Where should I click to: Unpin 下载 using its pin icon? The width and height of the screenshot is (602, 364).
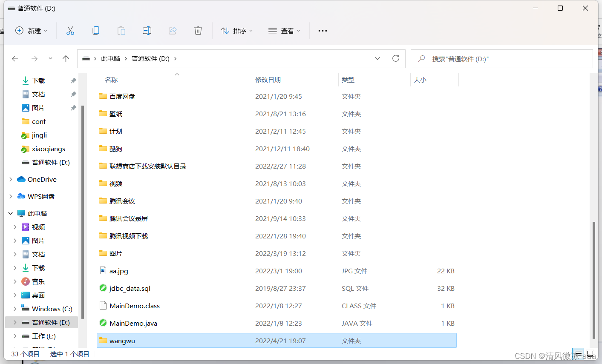[73, 80]
